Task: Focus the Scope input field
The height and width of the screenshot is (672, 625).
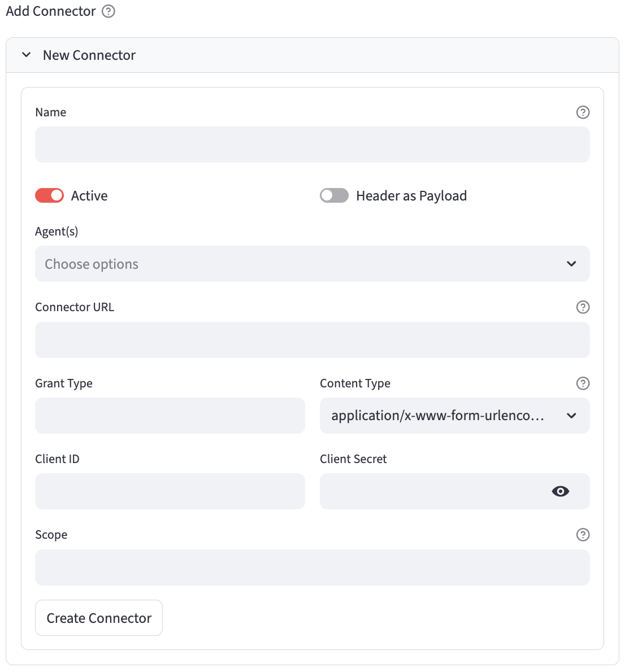Action: click(x=312, y=568)
